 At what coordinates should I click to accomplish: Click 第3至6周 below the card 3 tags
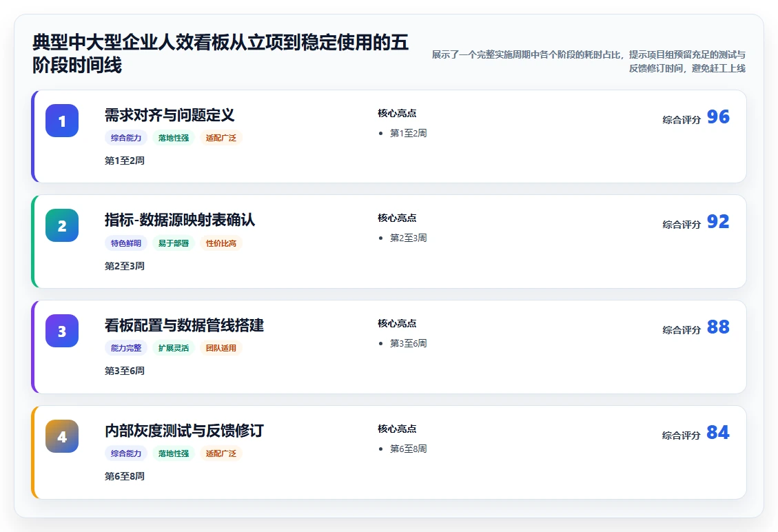(125, 371)
